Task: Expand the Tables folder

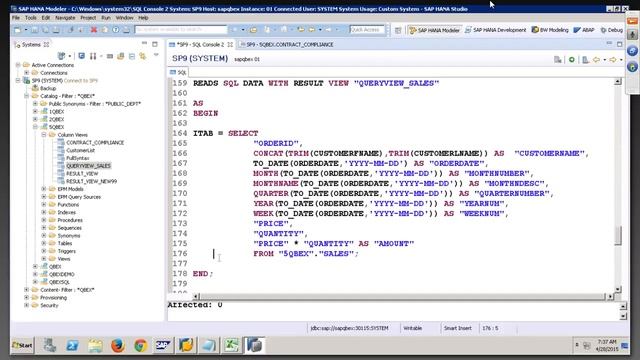Action: pos(44,243)
